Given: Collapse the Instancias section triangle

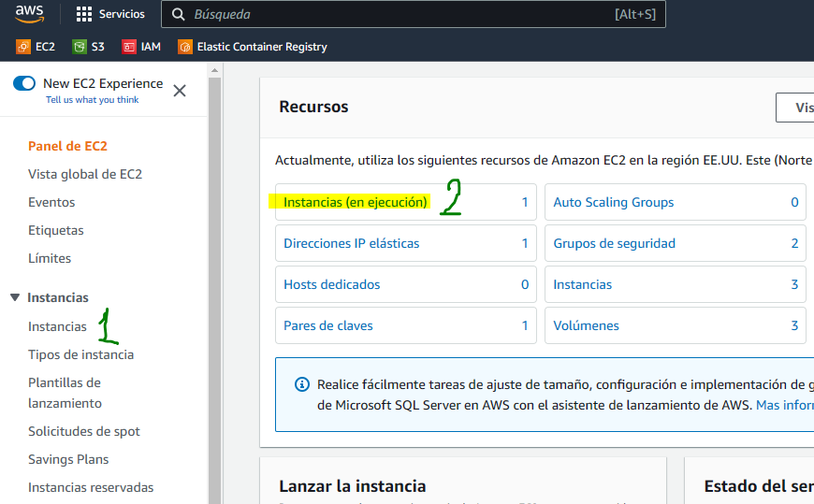Looking at the screenshot, I should tap(15, 297).
